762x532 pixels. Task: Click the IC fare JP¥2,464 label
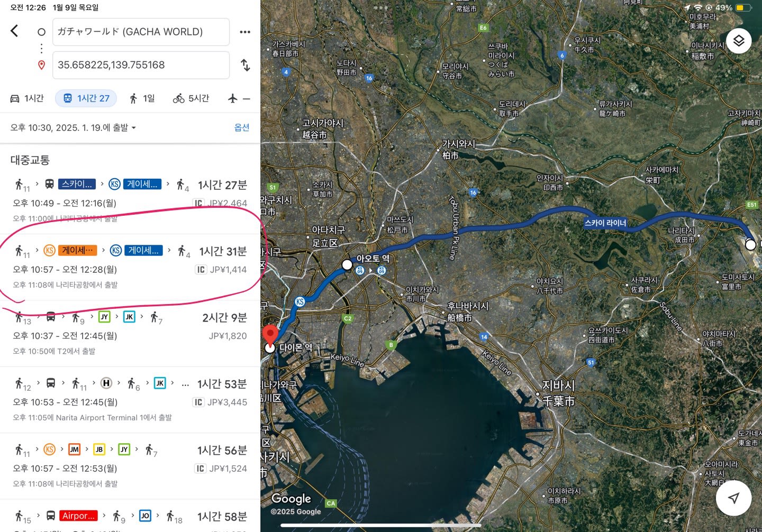pyautogui.click(x=220, y=203)
